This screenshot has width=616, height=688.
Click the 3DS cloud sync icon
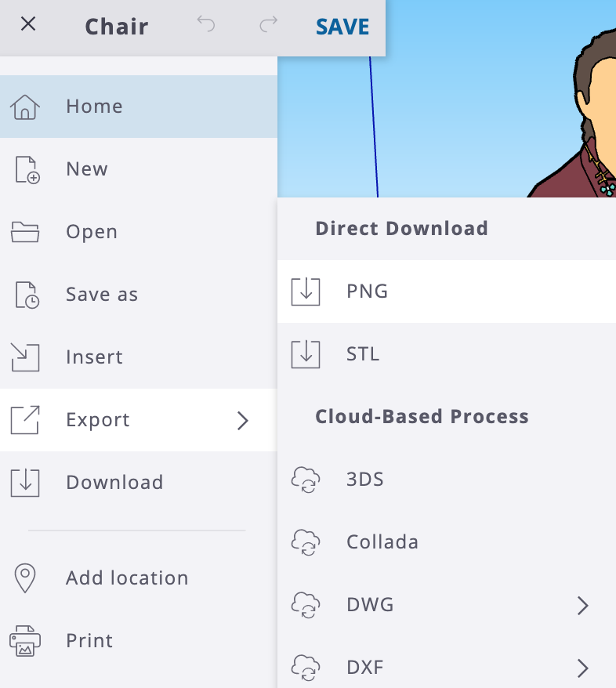pos(306,480)
